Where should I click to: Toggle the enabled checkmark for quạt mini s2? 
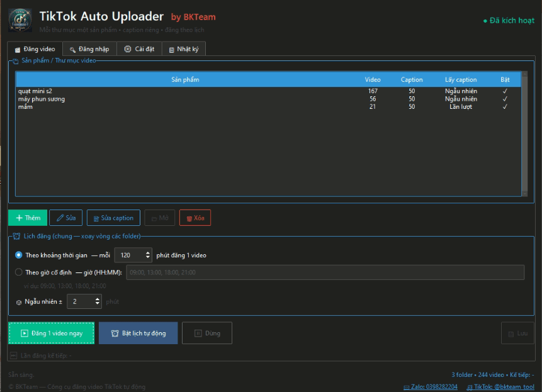coord(505,91)
